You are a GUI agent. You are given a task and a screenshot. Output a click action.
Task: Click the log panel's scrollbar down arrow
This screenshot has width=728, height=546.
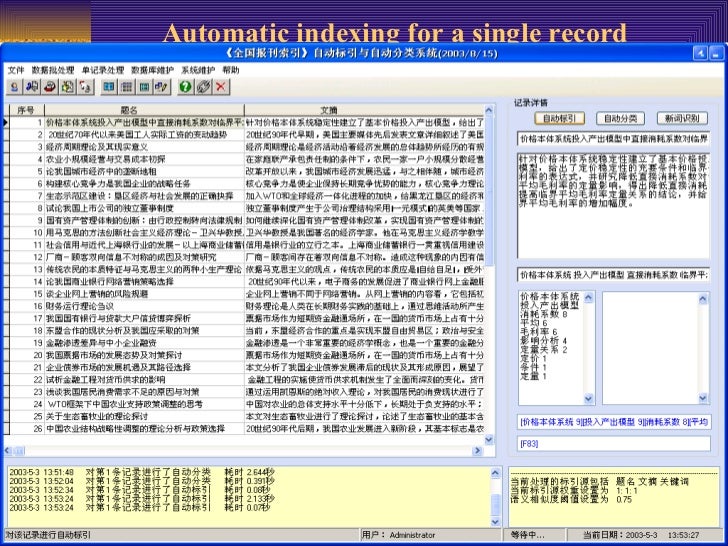[495, 521]
